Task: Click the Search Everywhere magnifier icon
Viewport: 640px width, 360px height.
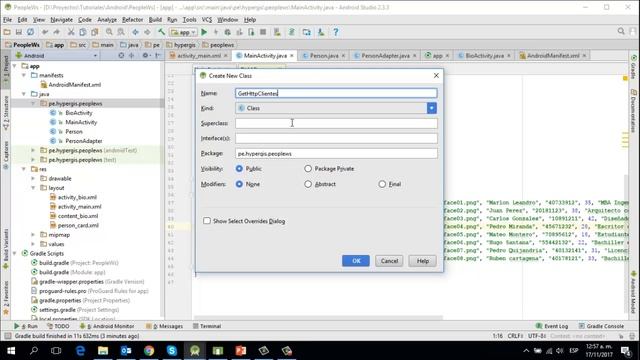Action: pos(621,31)
